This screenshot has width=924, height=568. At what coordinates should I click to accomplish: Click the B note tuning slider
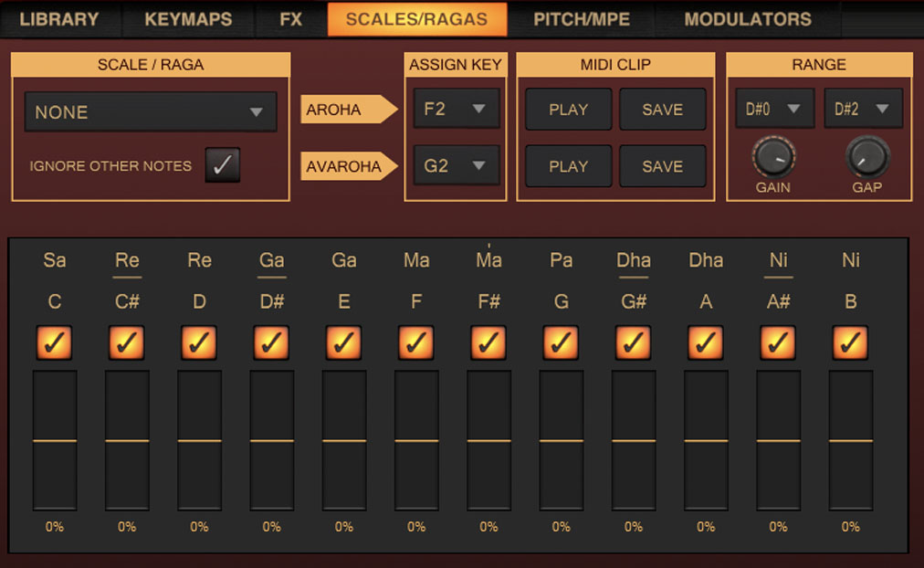[851, 440]
